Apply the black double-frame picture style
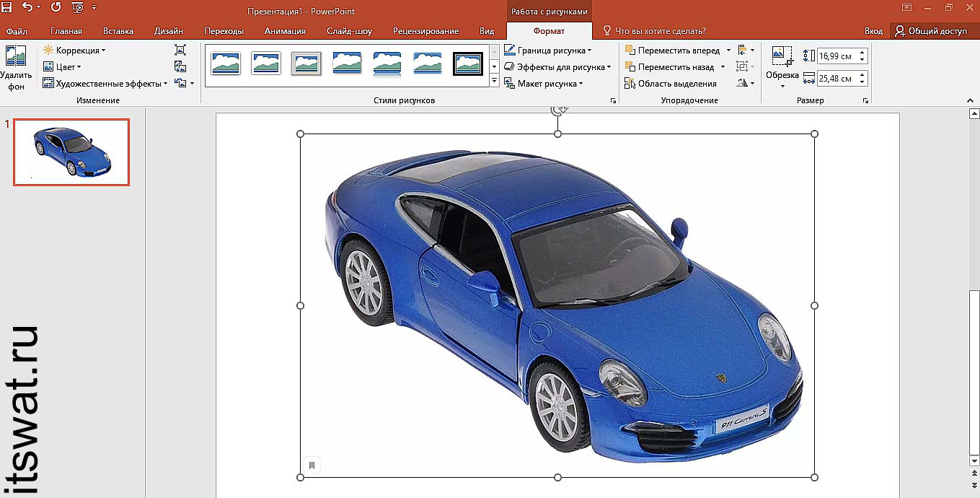The width and height of the screenshot is (980, 498). click(467, 64)
